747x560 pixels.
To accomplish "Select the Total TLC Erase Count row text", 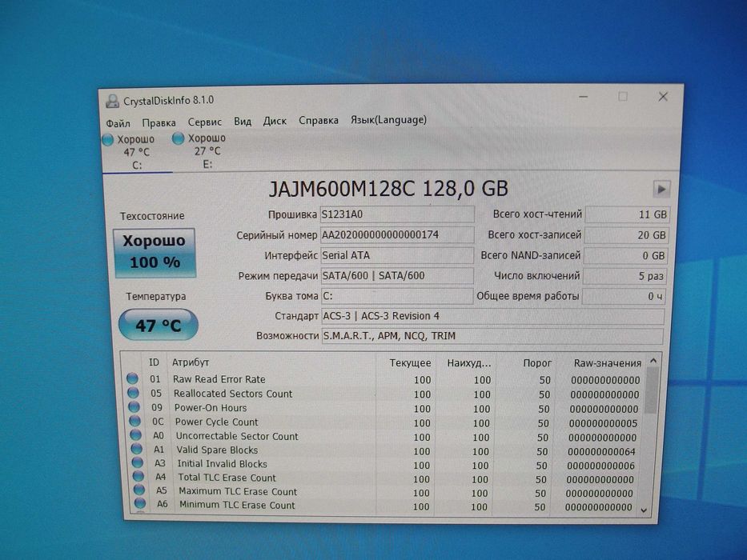I will point(227,478).
